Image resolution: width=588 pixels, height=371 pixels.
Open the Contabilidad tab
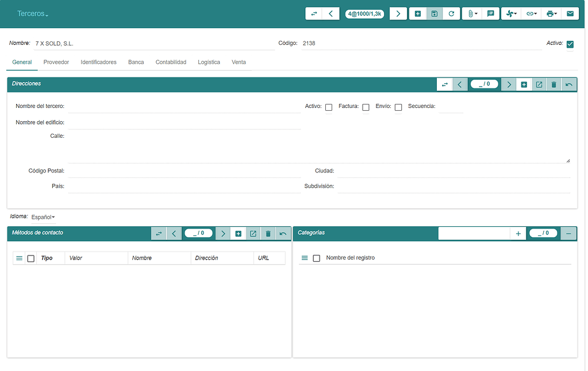click(x=171, y=62)
